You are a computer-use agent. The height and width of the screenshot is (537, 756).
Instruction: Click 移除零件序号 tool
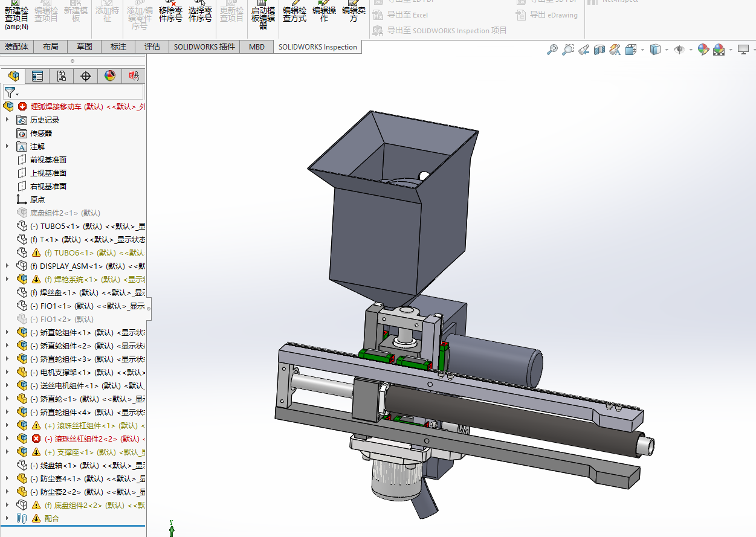coord(170,12)
